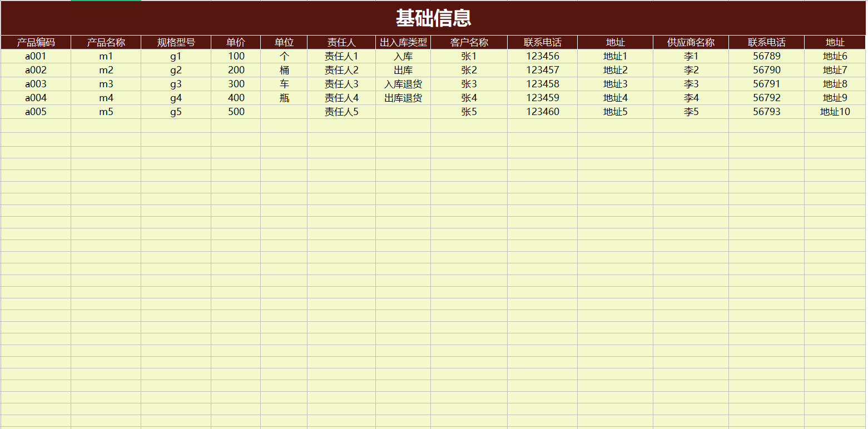Image resolution: width=868 pixels, height=429 pixels.
Task: Click supplier phone cell 56793
Action: point(767,112)
